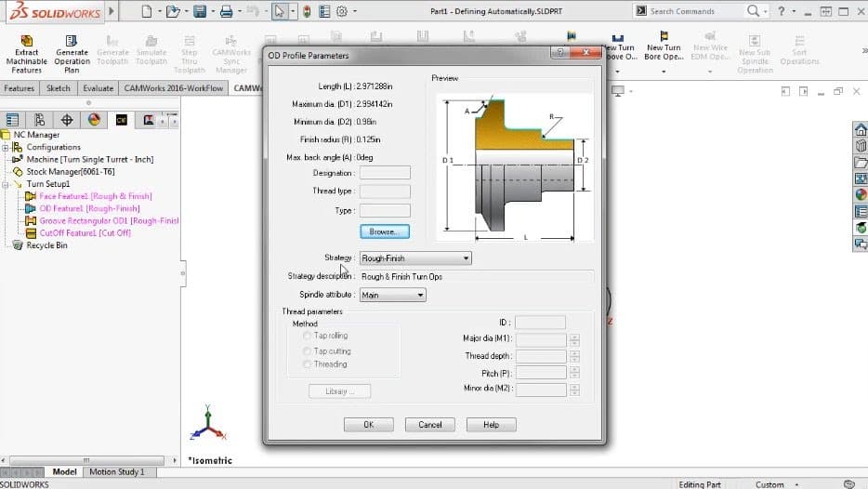This screenshot has height=489, width=868.
Task: Open Options gear icon
Action: [342, 11]
